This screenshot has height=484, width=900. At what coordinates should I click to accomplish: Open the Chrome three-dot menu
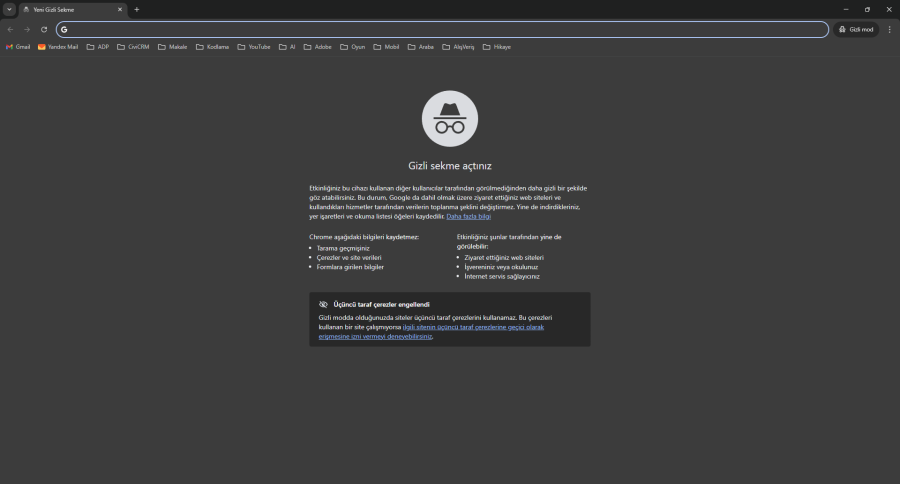(x=889, y=29)
